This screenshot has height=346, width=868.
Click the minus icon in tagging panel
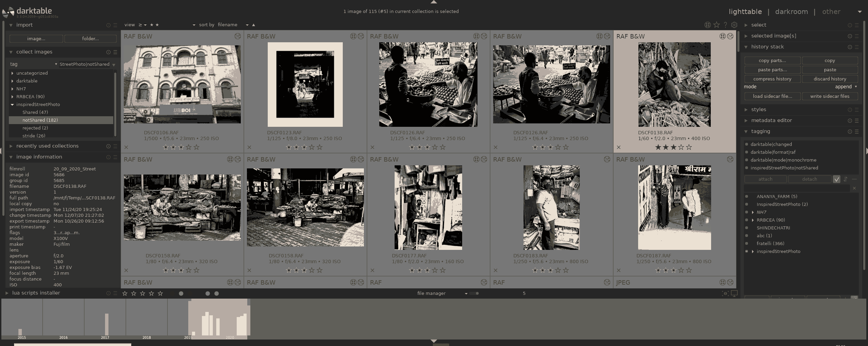(x=854, y=179)
